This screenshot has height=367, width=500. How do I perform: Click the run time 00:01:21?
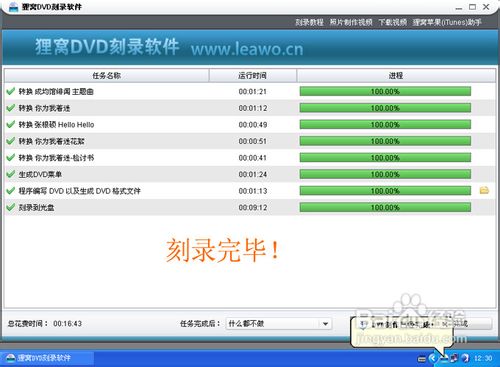pos(252,91)
